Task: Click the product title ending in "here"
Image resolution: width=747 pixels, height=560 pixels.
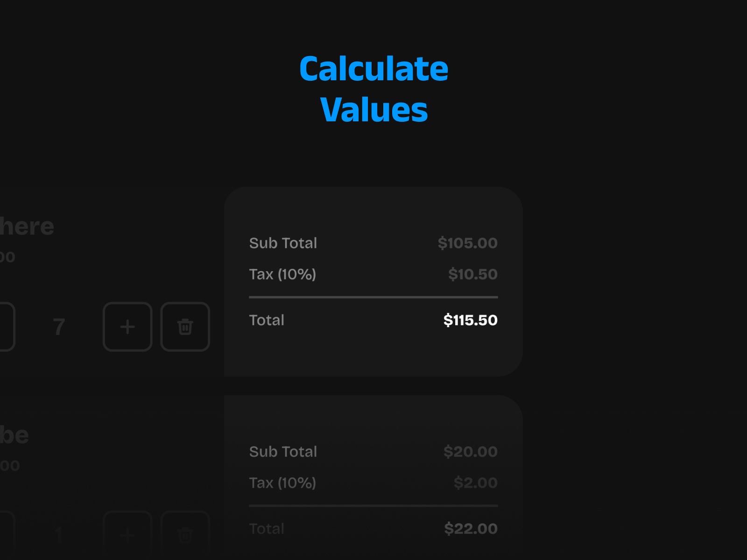Action: pos(27,227)
